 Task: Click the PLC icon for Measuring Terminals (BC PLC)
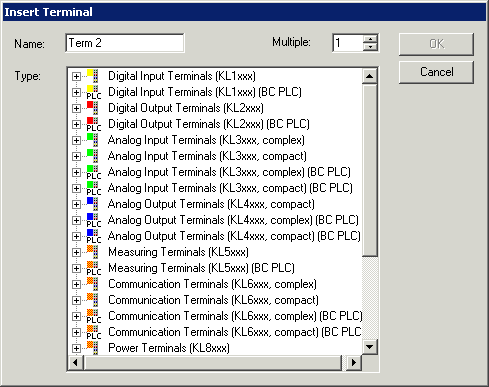click(93, 268)
